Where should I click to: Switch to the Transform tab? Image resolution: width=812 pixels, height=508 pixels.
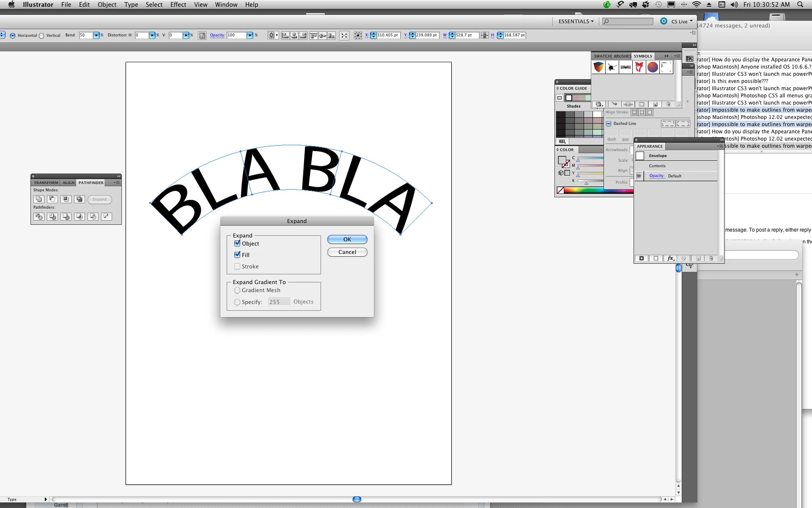pos(46,182)
